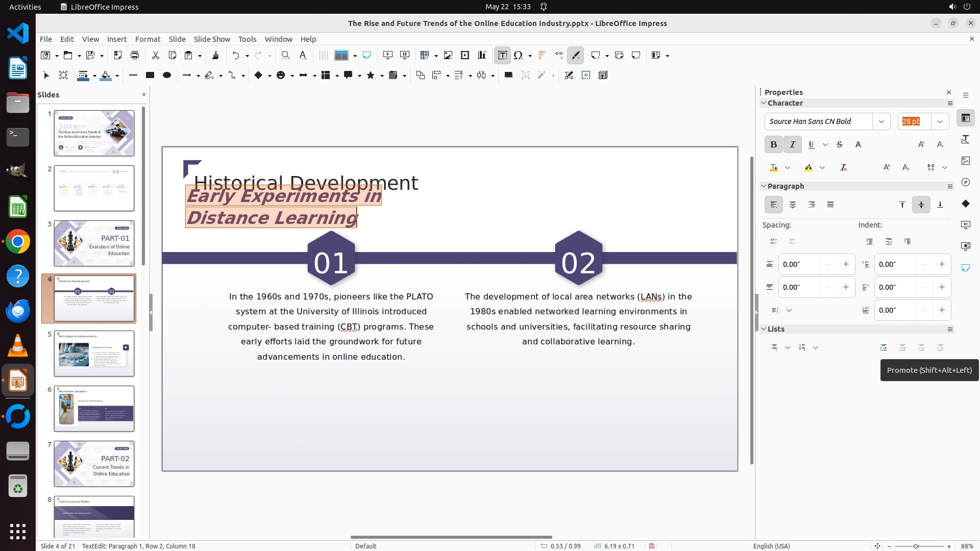
Task: Click the highlighting color swatch button
Action: pos(808,167)
